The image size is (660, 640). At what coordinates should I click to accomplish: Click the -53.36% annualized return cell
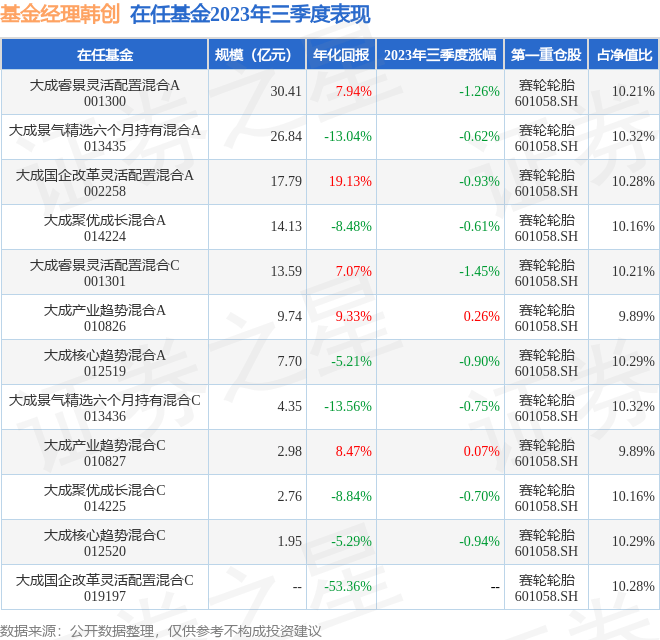point(348,587)
